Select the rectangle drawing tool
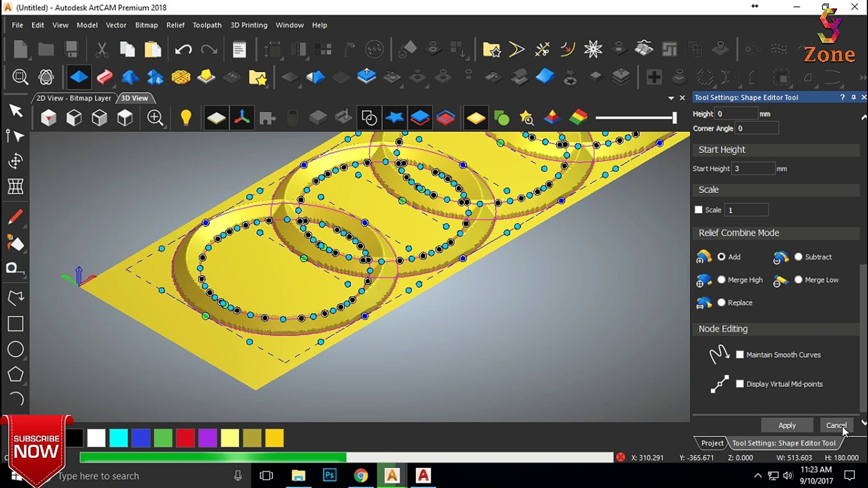 tap(15, 324)
